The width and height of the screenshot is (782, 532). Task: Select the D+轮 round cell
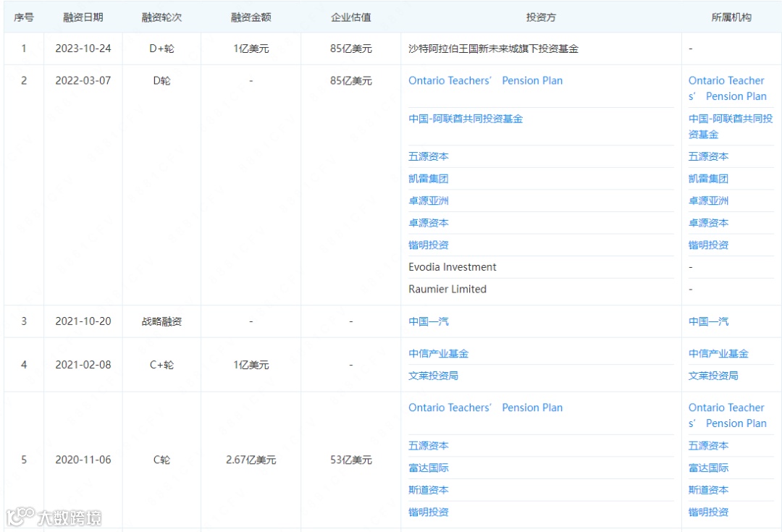[x=161, y=48]
